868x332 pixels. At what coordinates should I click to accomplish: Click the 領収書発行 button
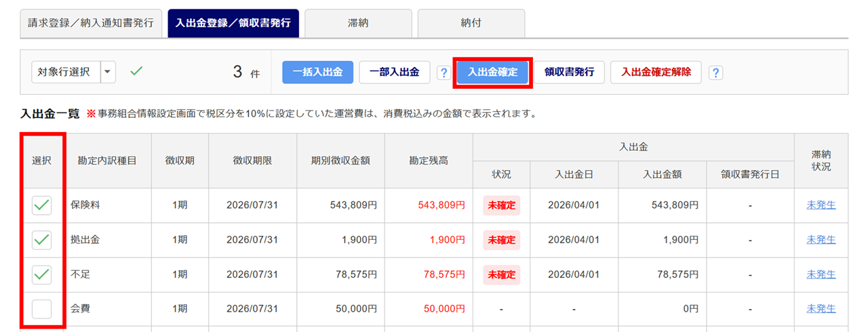pyautogui.click(x=569, y=72)
